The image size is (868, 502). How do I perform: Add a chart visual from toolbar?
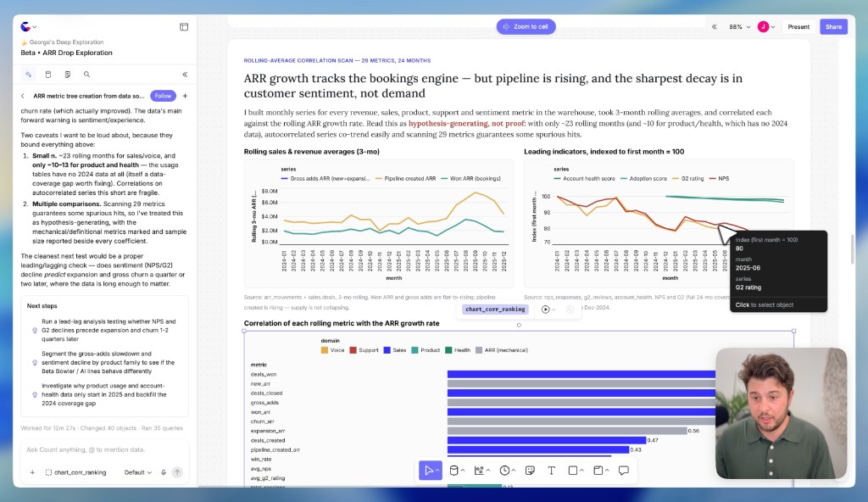(x=479, y=471)
